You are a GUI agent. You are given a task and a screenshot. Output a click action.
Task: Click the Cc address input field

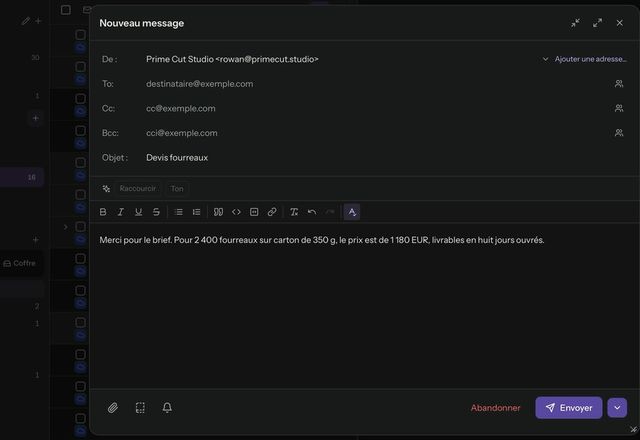(376, 108)
